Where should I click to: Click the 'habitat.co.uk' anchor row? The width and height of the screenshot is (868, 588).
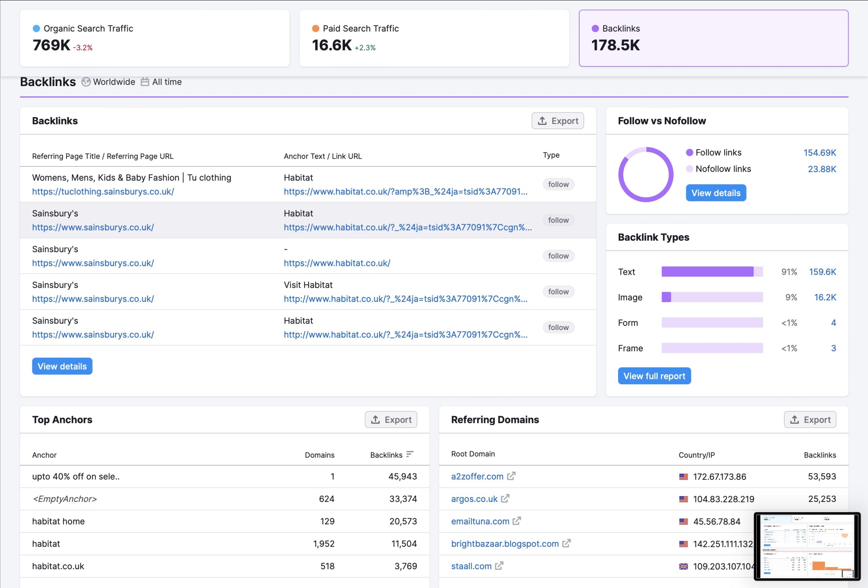click(224, 566)
